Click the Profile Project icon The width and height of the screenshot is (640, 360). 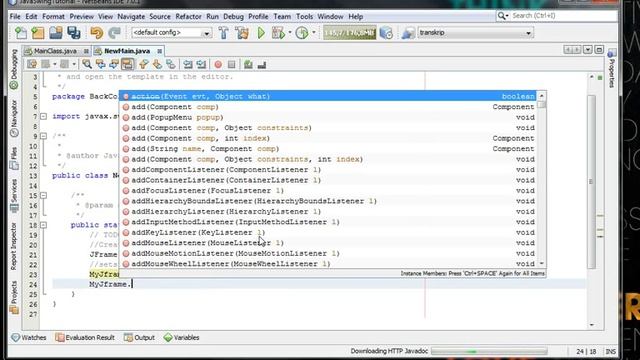coord(302,33)
